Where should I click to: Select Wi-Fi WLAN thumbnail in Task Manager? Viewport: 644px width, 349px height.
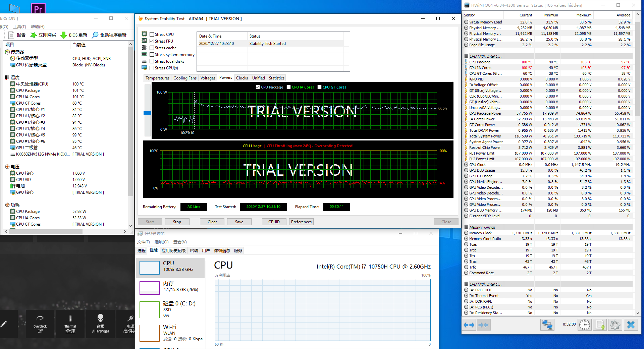(150, 333)
